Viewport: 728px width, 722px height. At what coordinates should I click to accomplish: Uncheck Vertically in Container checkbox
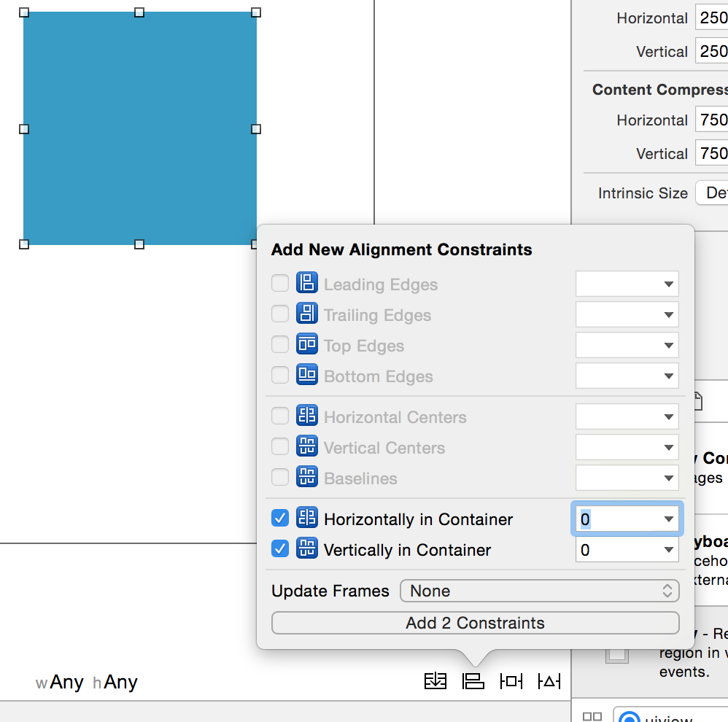[x=280, y=549]
